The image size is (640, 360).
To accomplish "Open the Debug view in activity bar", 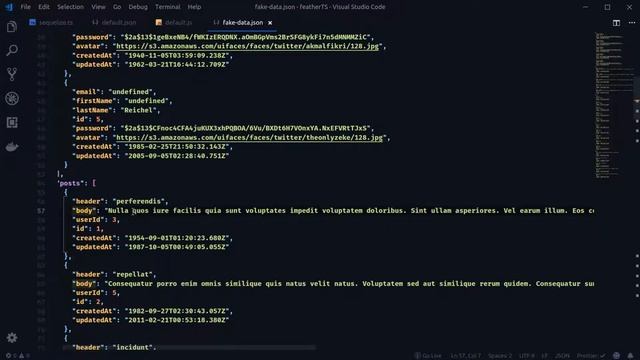I will point(12,98).
